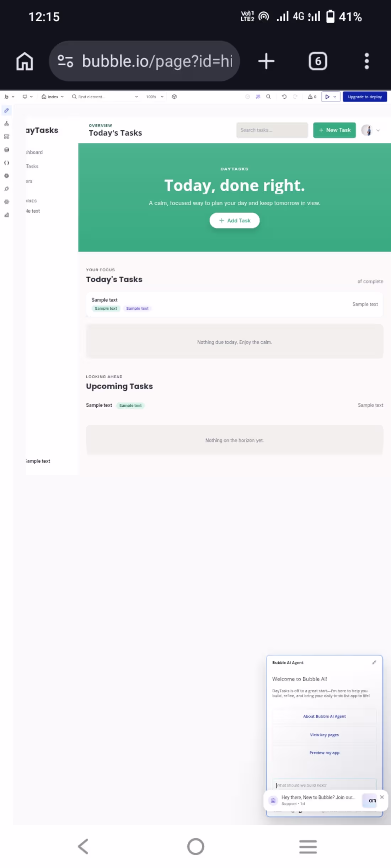Image resolution: width=391 pixels, height=868 pixels.
Task: Open the Hey there, New to Bubble support message
Action: (x=318, y=800)
